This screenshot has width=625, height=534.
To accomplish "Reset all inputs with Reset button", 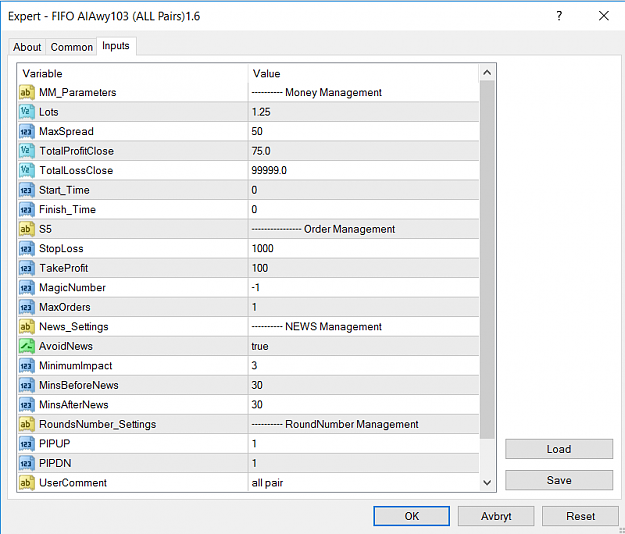I will pyautogui.click(x=580, y=516).
